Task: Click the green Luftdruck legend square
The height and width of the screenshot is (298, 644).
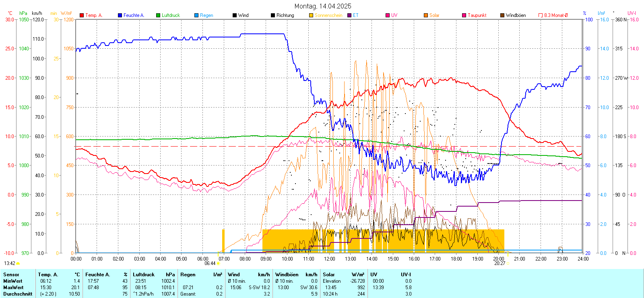Action: [158, 15]
